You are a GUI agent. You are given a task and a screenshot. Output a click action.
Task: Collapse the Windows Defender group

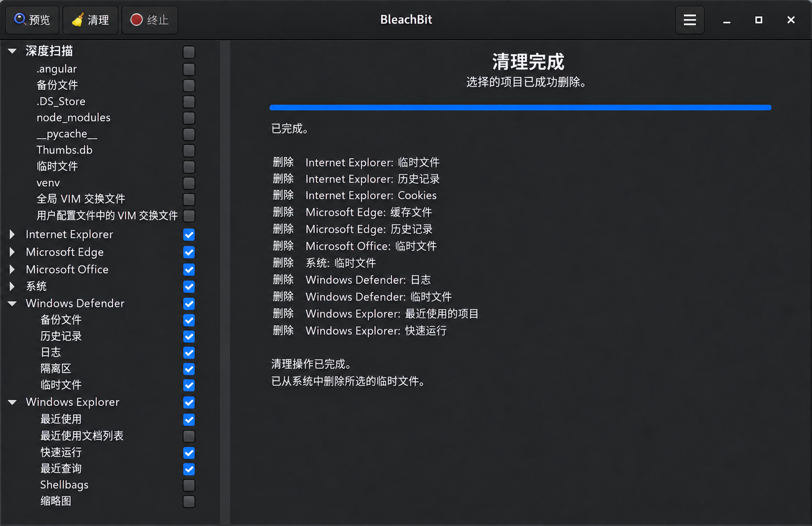coord(13,303)
